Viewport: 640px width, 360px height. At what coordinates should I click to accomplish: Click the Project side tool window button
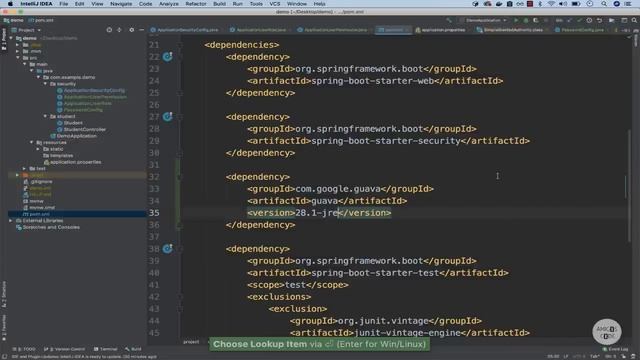point(4,40)
